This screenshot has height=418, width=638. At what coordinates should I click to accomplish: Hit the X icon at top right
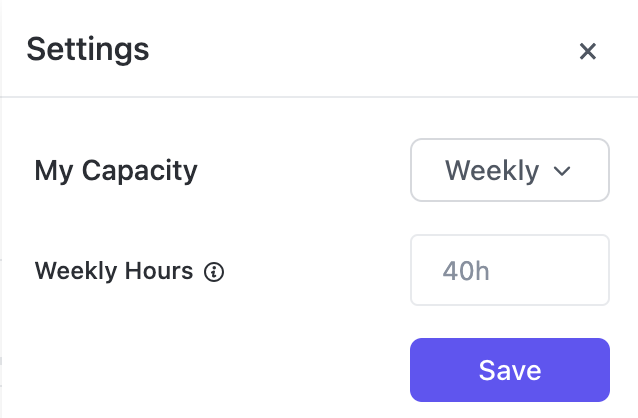pos(588,51)
